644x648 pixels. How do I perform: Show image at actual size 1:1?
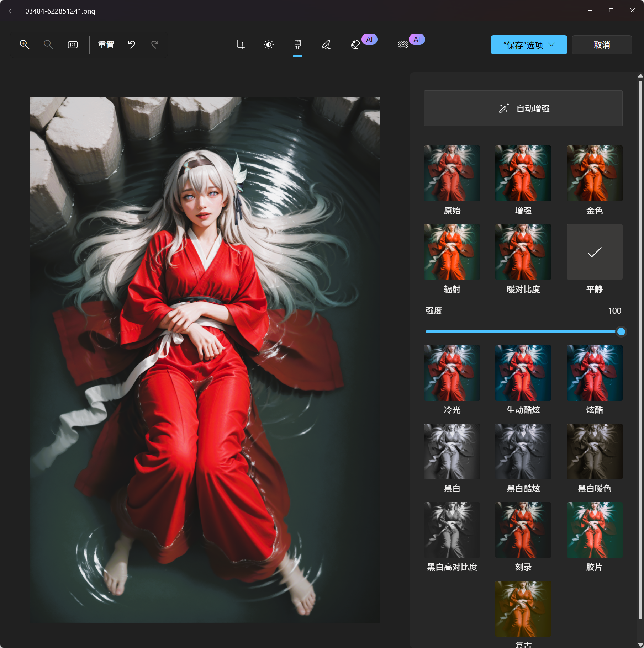click(x=73, y=45)
